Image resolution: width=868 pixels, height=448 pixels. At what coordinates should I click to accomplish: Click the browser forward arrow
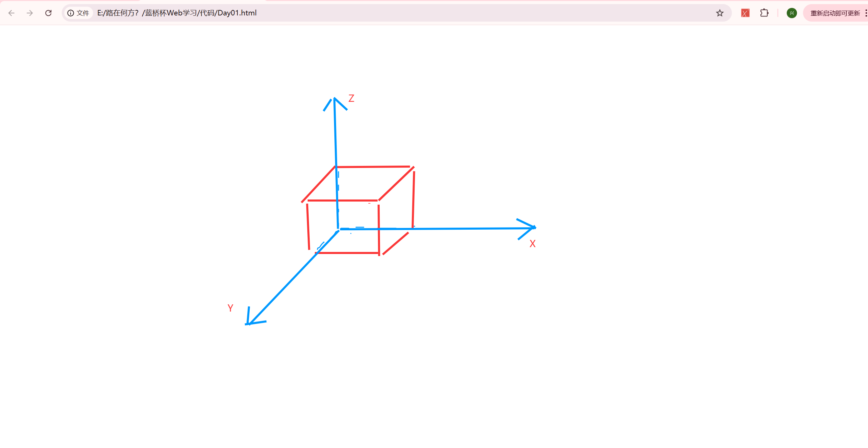click(x=30, y=13)
